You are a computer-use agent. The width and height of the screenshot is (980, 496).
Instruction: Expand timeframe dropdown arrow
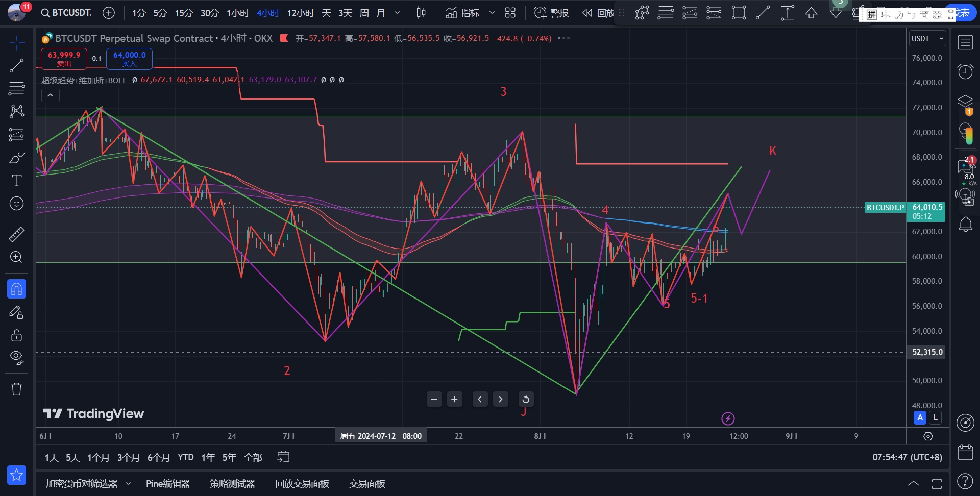click(x=397, y=13)
